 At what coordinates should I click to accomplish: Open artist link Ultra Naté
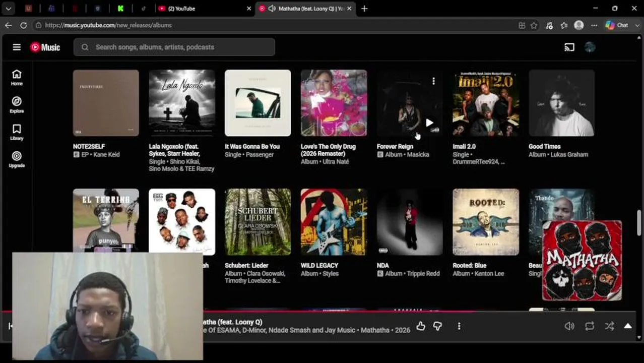pos(336,162)
